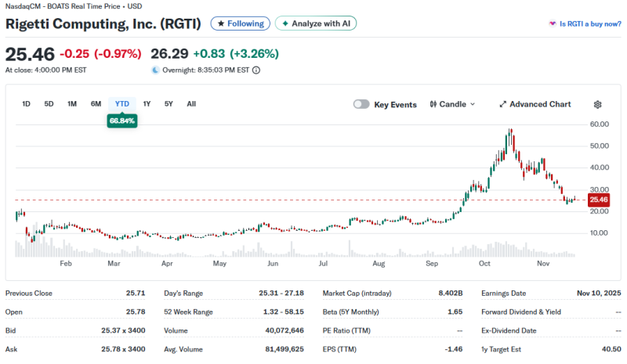Click the Earnings Date Nov 10, 2025

coord(599,294)
